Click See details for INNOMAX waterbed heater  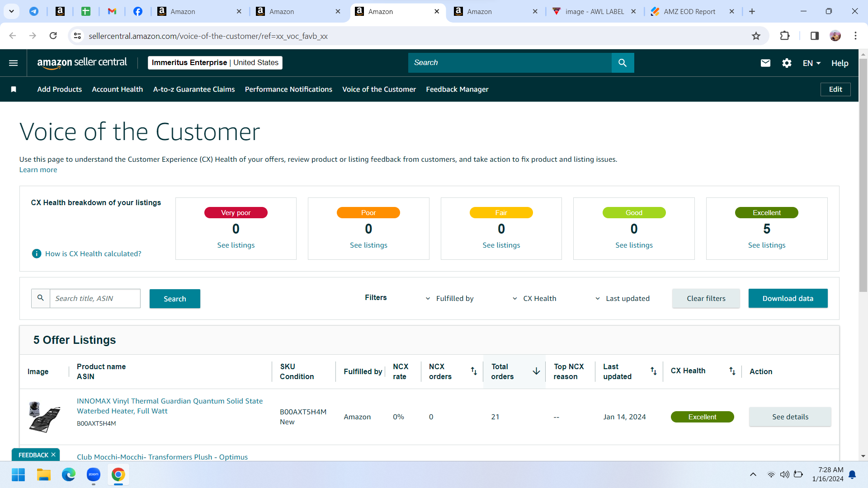[x=790, y=417]
